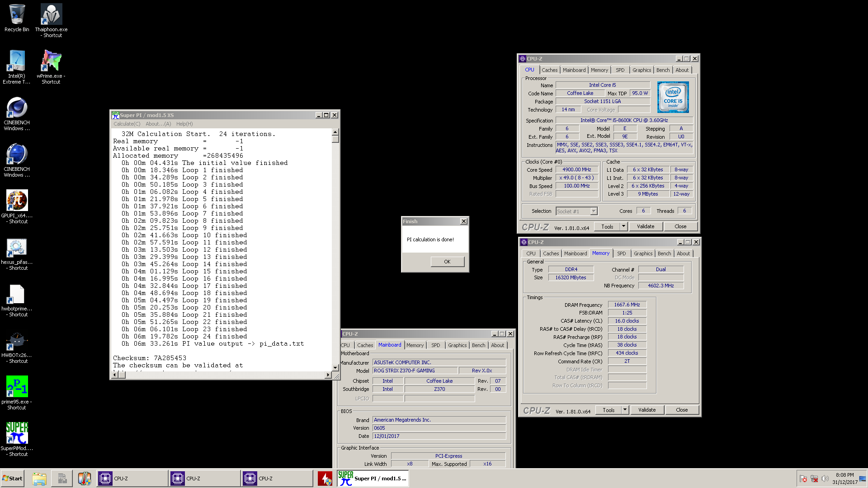Switch to CPU tab in Memory CPU-Z window
The width and height of the screenshot is (868, 488).
click(x=531, y=253)
